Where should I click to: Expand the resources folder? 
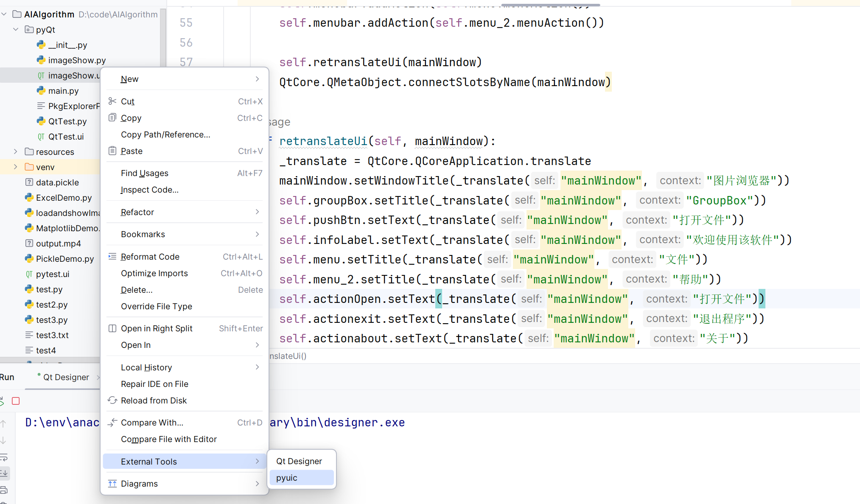click(x=16, y=151)
